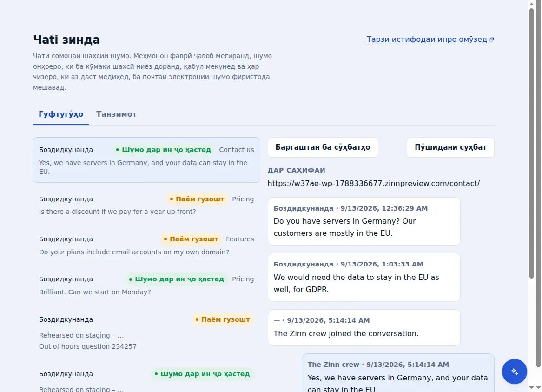Click 'Шумо дар ин ҷо ҳастед' badge in Monday row
Viewport: 542px width, 392px height.
[x=176, y=279]
